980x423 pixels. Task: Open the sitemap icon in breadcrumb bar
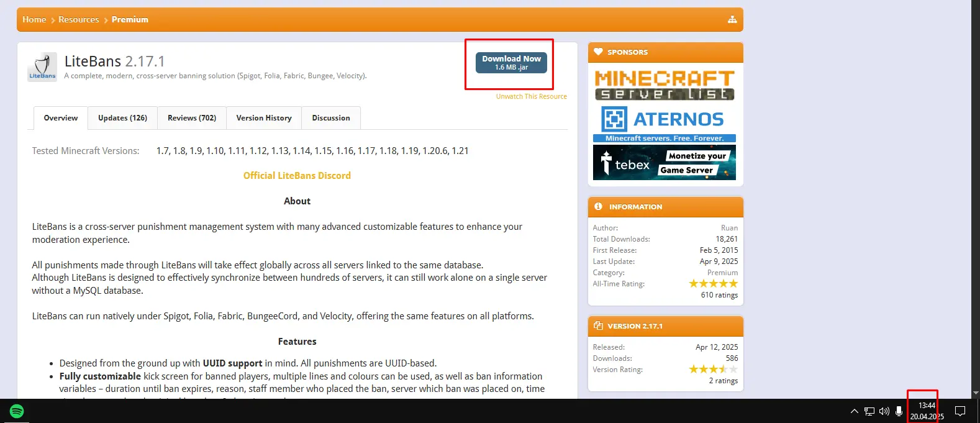tap(732, 20)
